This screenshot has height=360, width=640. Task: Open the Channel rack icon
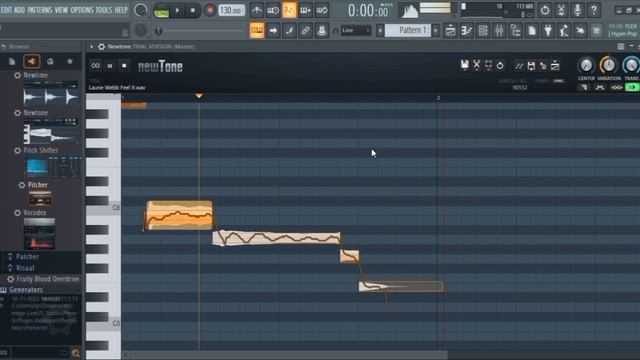(483, 30)
